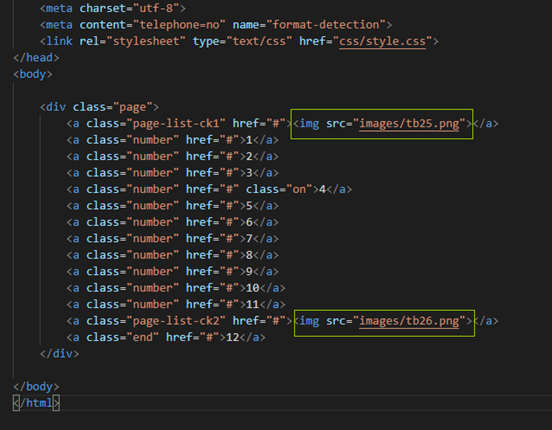Screen dimensions: 552x430
Task: Click the format-detection name value
Action: 326,25
